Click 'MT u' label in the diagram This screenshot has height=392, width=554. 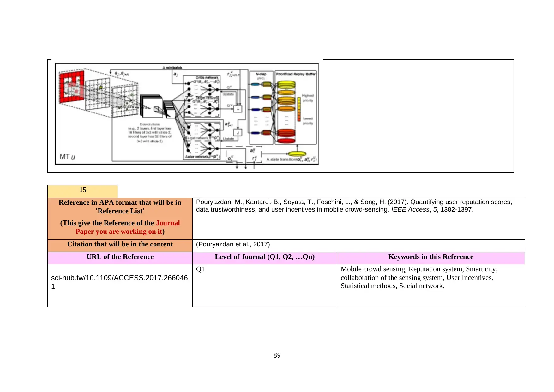tap(67, 157)
